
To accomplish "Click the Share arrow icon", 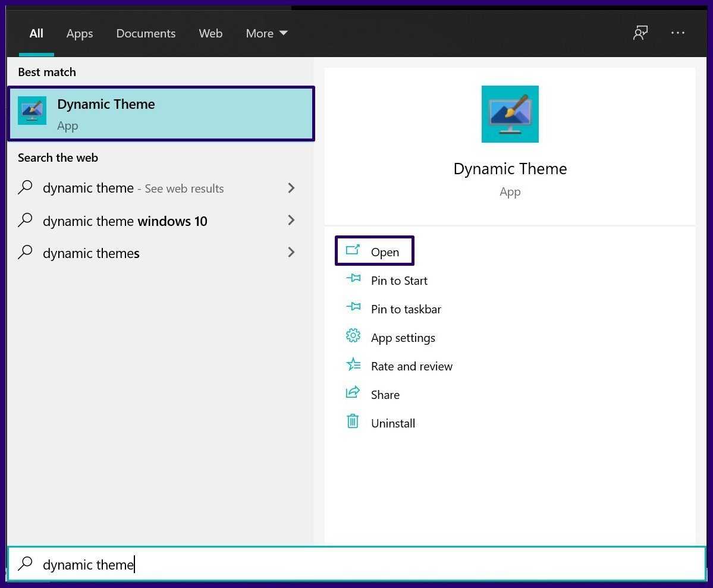I will 353,393.
